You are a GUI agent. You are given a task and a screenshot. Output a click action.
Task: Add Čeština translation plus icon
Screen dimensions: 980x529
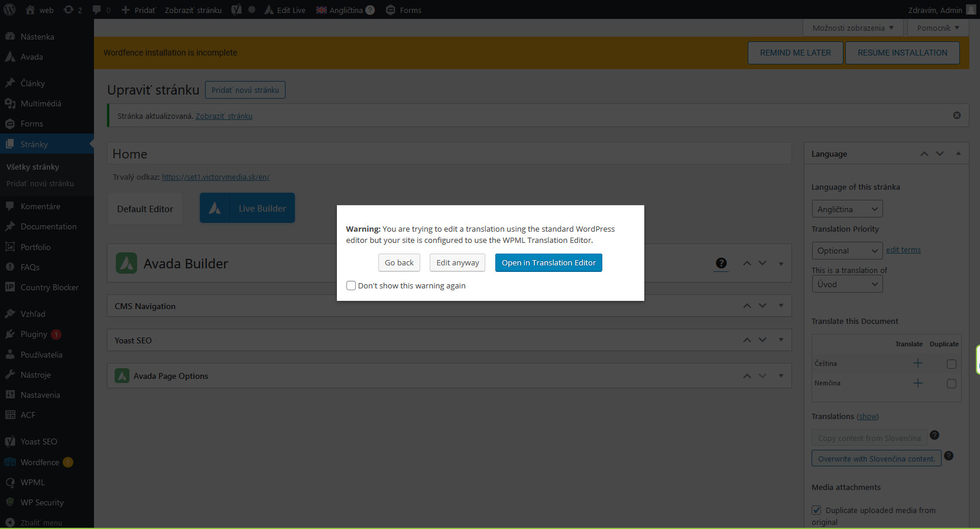click(x=918, y=363)
